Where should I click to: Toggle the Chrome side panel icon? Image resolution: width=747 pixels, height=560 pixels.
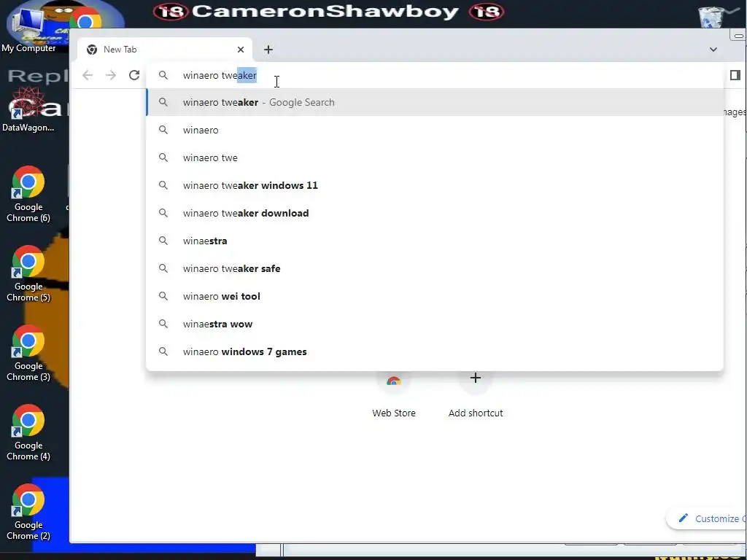(735, 75)
